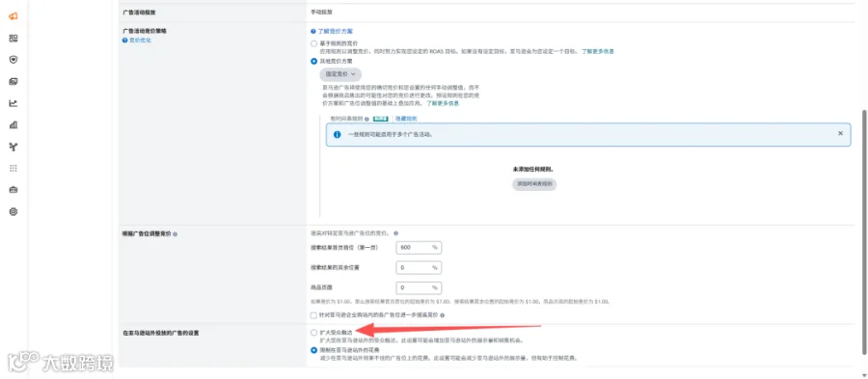Image resolution: width=868 pixels, height=379 pixels.
Task: Tick the 亚马逊企业购 placement bid checkbox
Action: coord(313,315)
